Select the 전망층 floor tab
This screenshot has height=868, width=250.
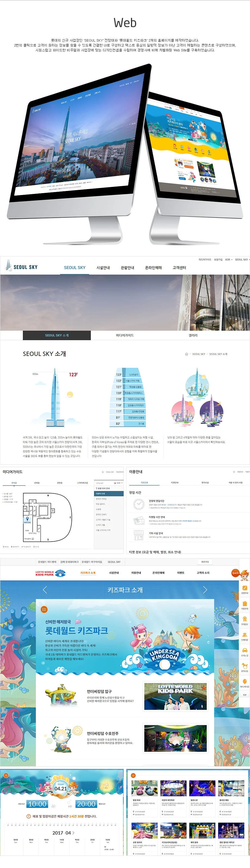tap(60, 483)
